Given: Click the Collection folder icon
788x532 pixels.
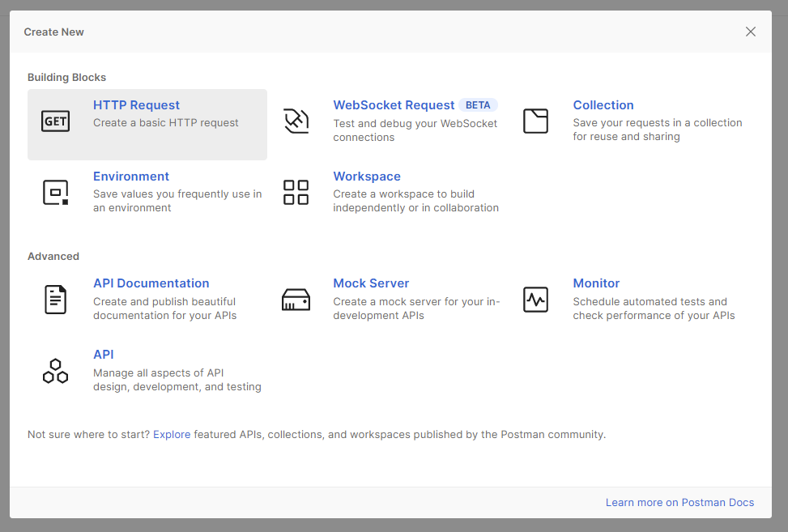Looking at the screenshot, I should (535, 121).
